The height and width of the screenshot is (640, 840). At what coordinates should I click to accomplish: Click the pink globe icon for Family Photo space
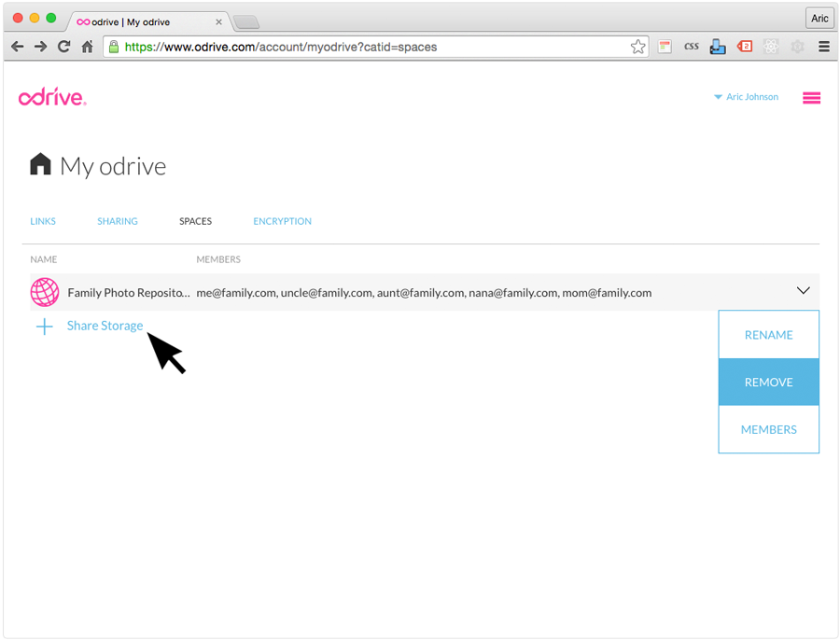[x=45, y=292]
